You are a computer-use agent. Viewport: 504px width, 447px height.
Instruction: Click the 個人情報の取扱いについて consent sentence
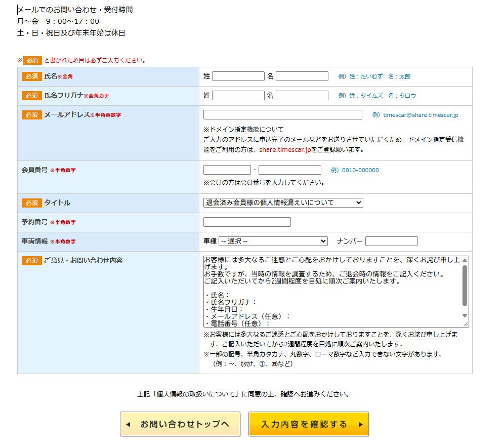coord(244,394)
